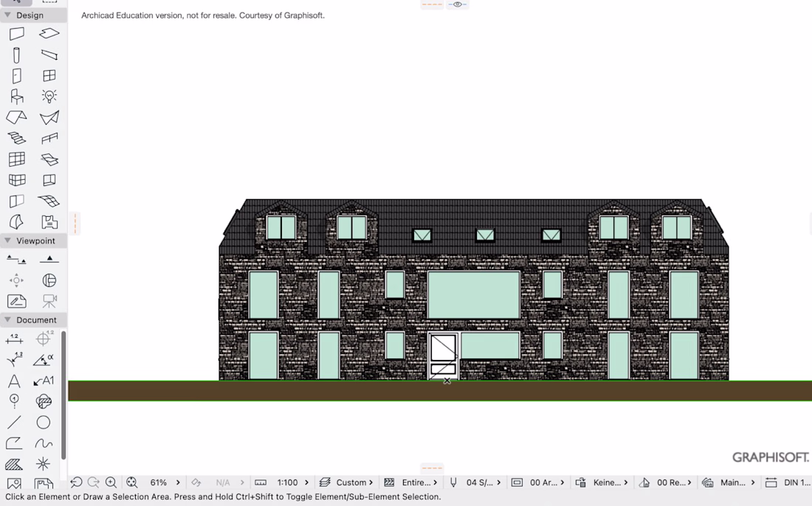Viewport: 812px width, 506px height.
Task: Select the Window tool
Action: 49,75
